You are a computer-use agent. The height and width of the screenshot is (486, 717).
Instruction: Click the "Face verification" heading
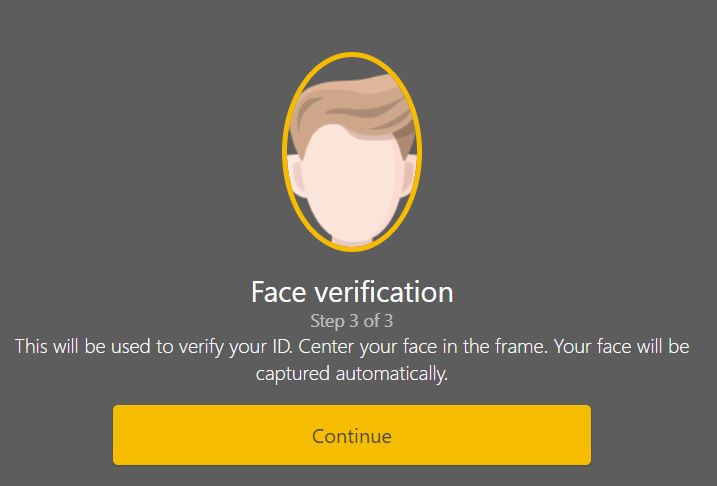click(352, 292)
